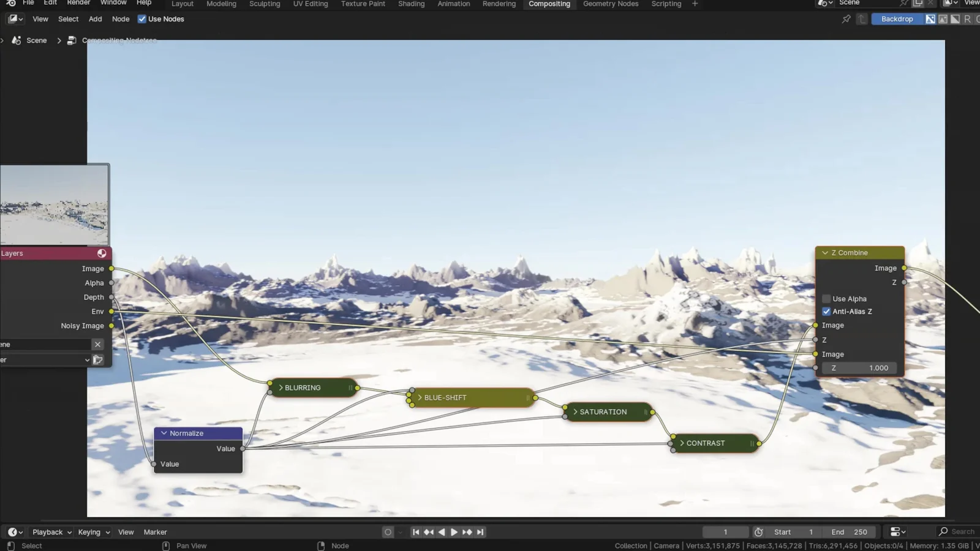Uncheck Anti-Alias Z option

coord(826,312)
